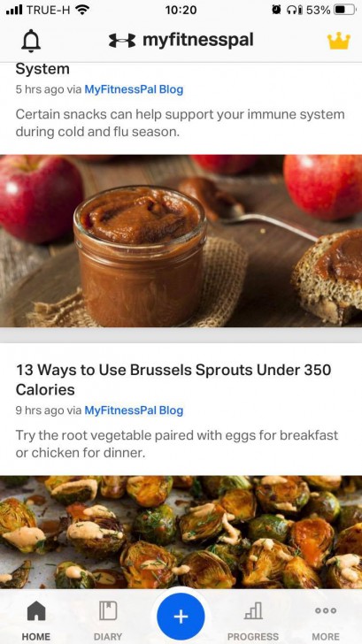Switch to the MORE tab label
This screenshot has height=644, width=362.
click(326, 637)
